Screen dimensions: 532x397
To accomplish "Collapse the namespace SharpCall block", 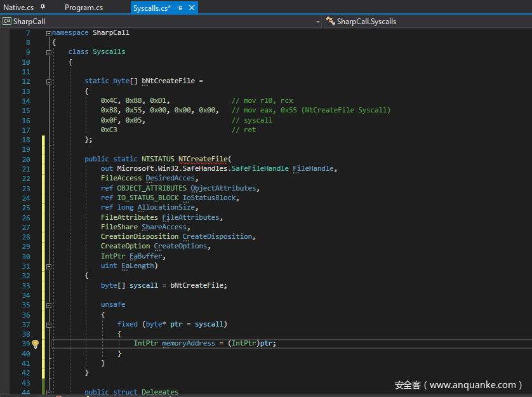I will (x=49, y=32).
